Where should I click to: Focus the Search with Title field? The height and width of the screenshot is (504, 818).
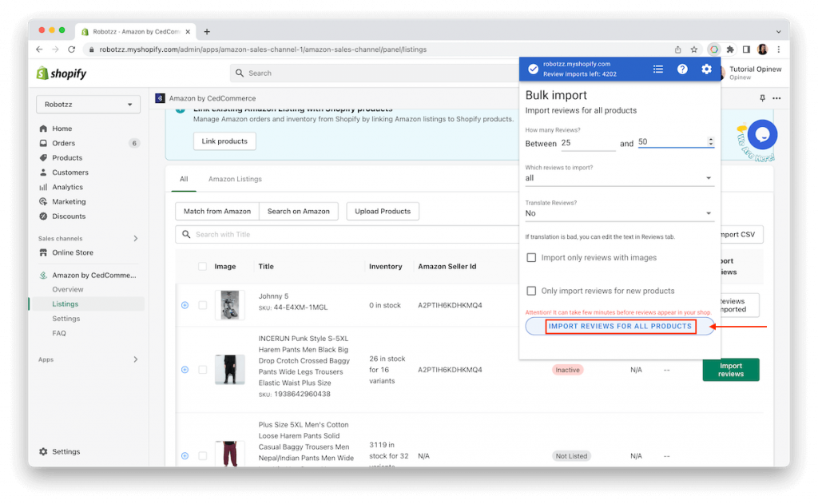[x=347, y=234]
